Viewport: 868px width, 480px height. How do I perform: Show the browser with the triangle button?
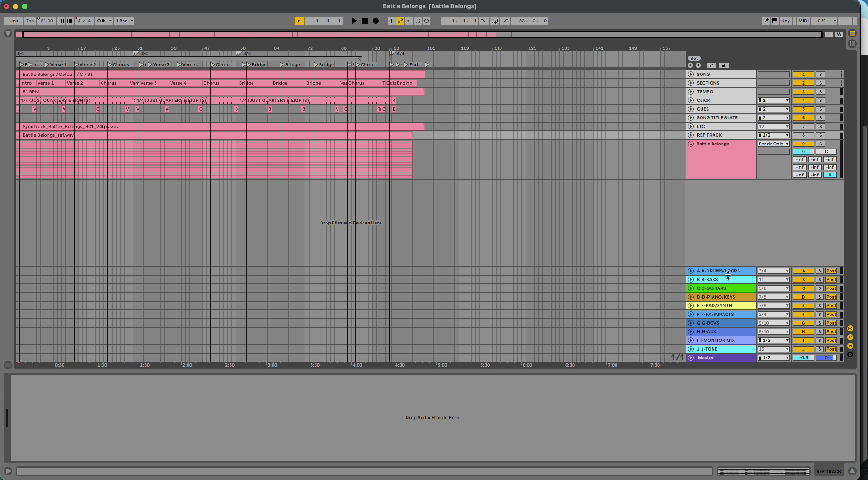click(x=8, y=33)
